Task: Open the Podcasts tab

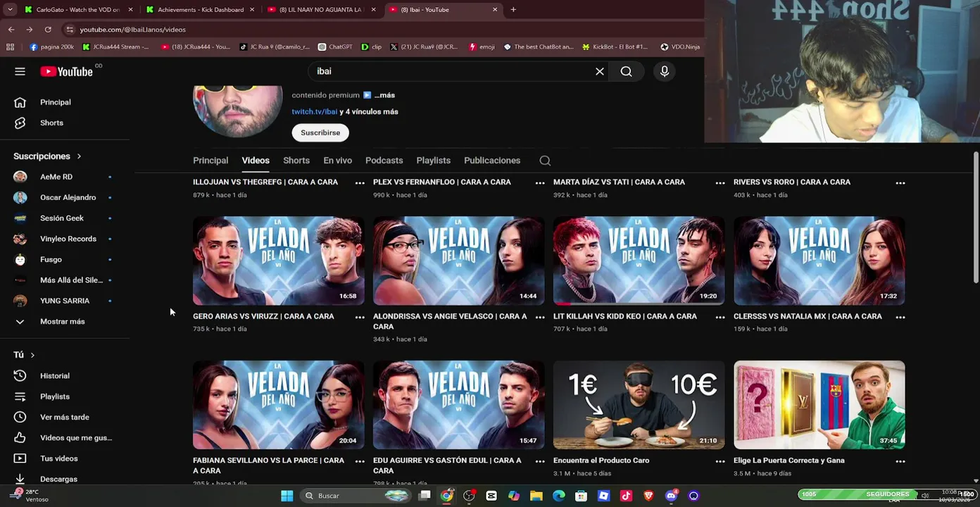Action: [x=384, y=161]
